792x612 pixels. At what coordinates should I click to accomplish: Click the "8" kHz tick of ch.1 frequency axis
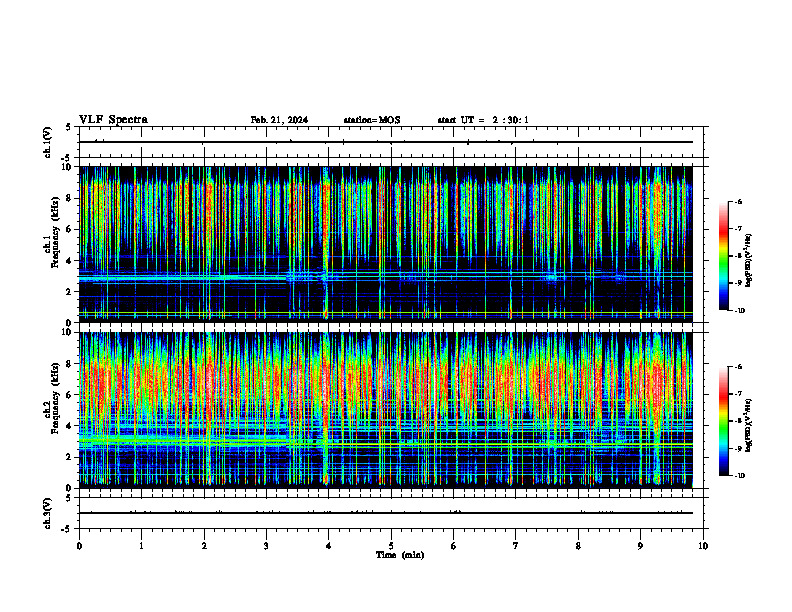70,198
